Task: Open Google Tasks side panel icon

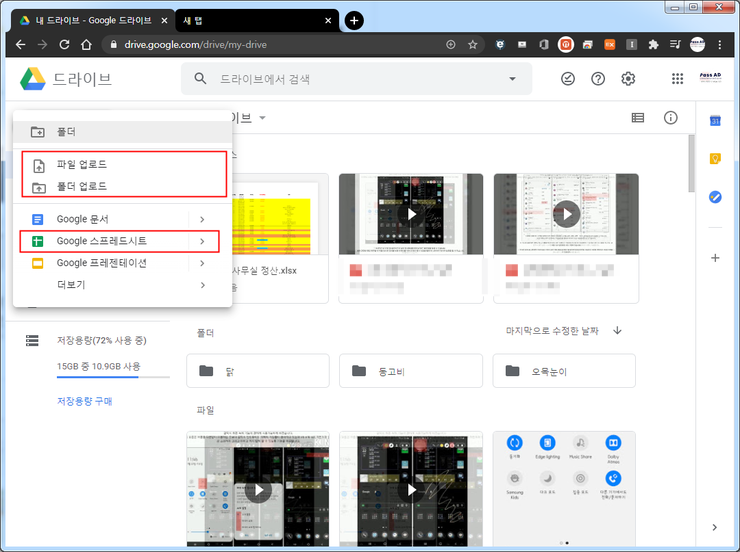Action: click(715, 197)
